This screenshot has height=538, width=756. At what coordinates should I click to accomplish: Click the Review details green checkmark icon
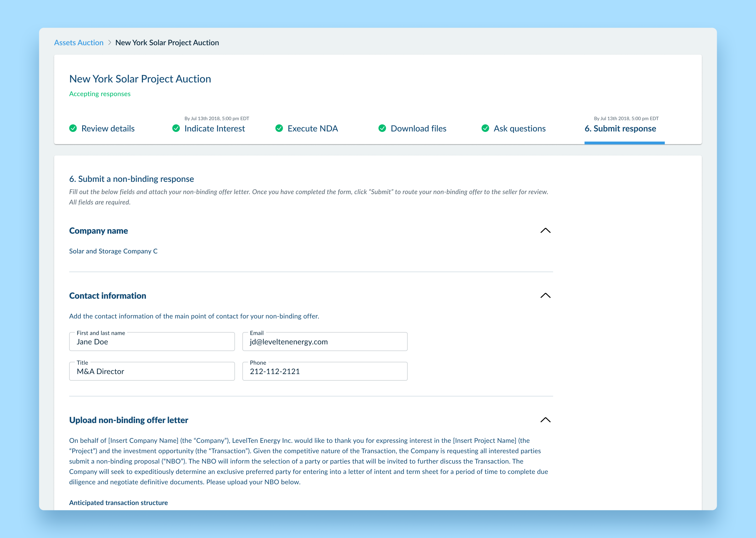click(x=73, y=128)
